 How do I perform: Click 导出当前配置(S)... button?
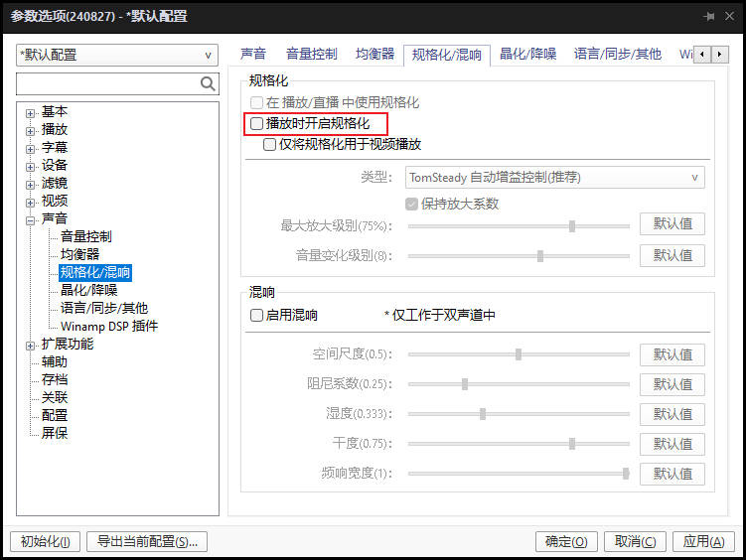[x=147, y=541]
